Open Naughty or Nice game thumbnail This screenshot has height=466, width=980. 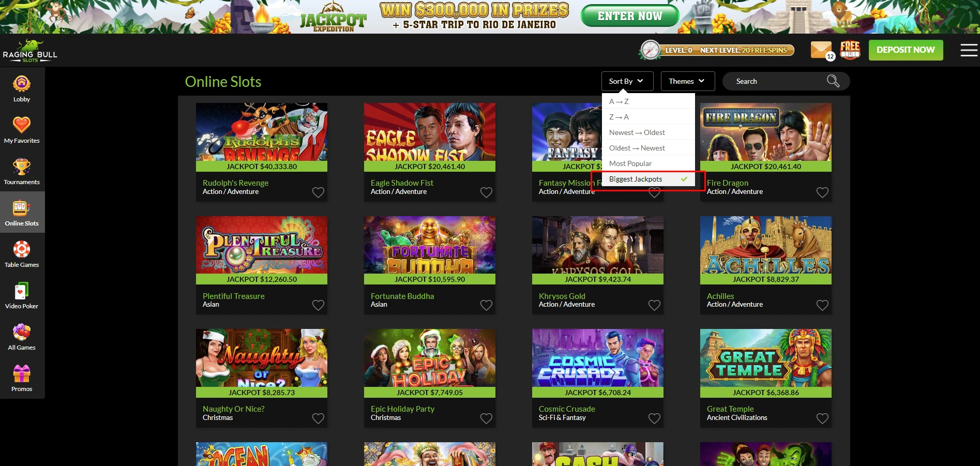point(262,358)
